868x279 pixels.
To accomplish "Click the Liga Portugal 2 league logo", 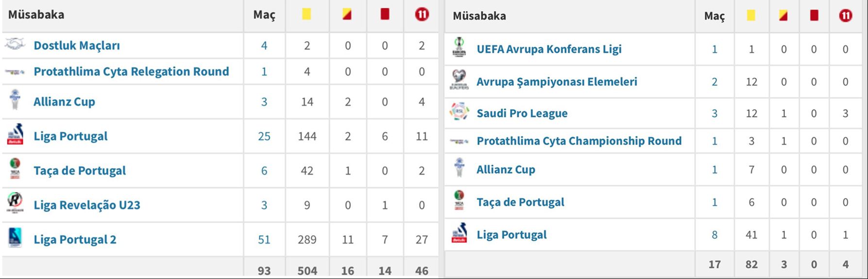I will 15,238.
